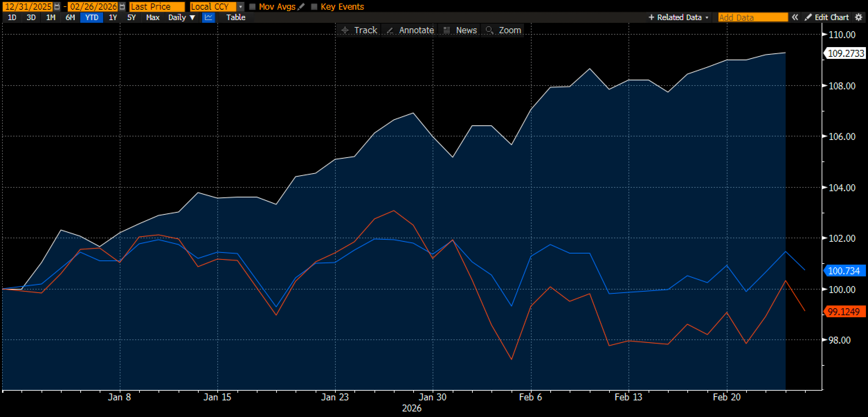Viewport: 868px width, 417px height.
Task: Select the 6M time range
Action: [70, 17]
